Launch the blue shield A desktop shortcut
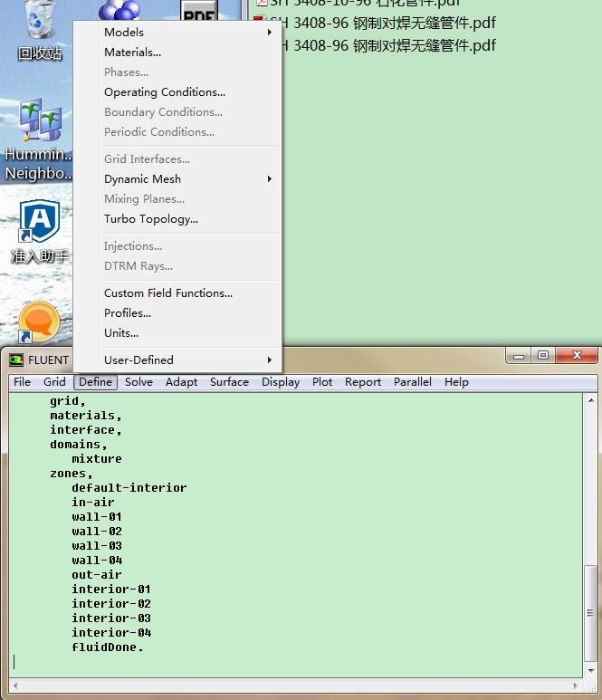This screenshot has width=602, height=700. 39,231
